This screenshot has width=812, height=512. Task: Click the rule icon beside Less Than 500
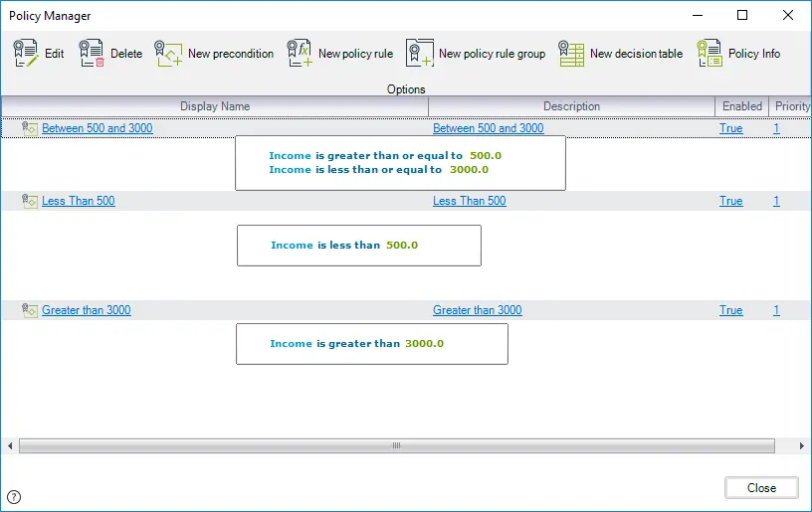[30, 201]
